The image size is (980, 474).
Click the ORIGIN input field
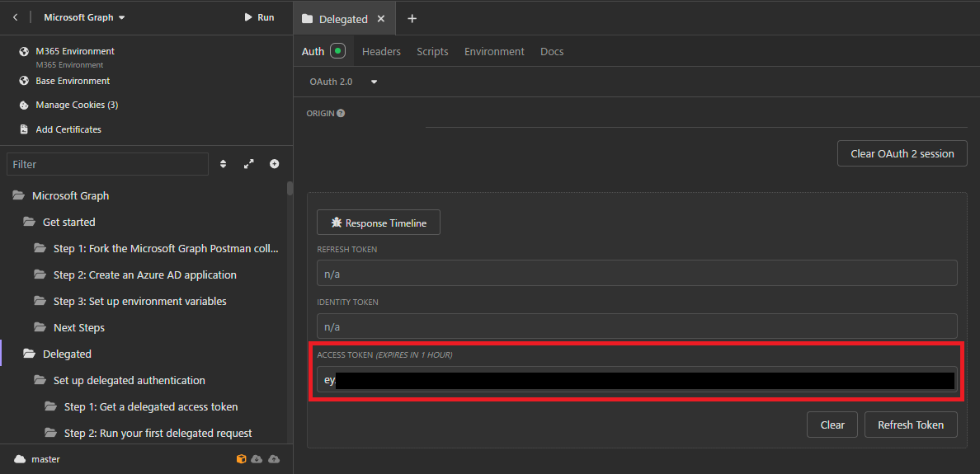[x=696, y=117]
